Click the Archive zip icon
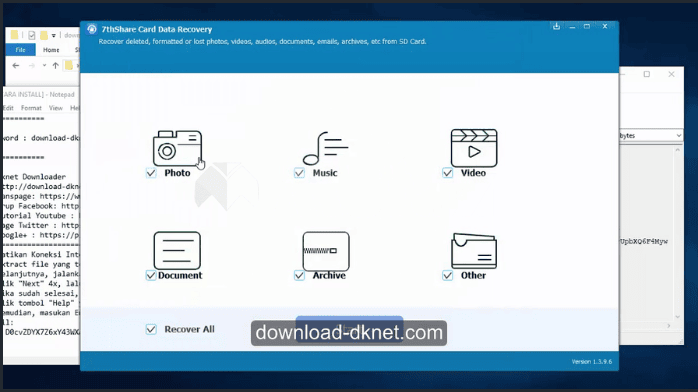 click(x=326, y=251)
